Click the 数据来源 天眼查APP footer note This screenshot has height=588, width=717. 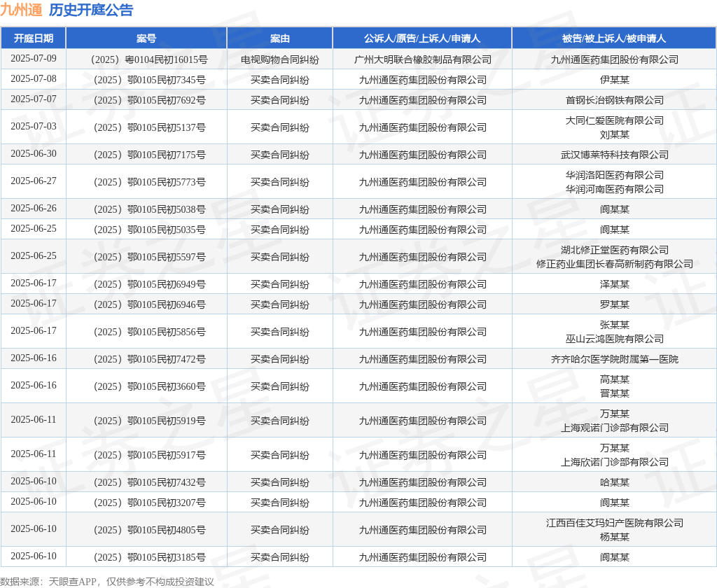107,582
